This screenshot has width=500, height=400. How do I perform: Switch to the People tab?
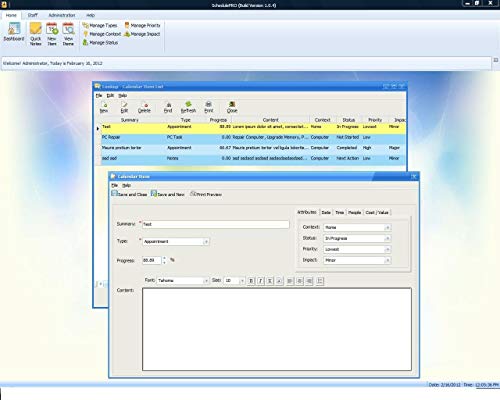[354, 212]
